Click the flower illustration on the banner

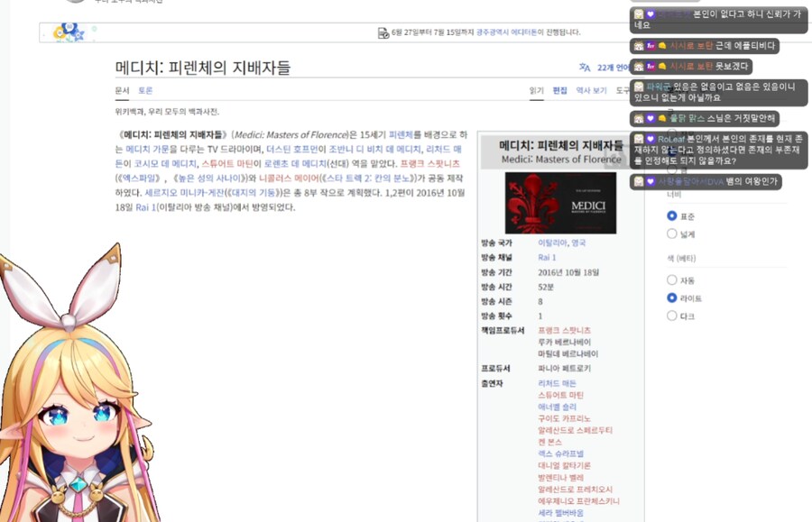pyautogui.click(x=69, y=32)
